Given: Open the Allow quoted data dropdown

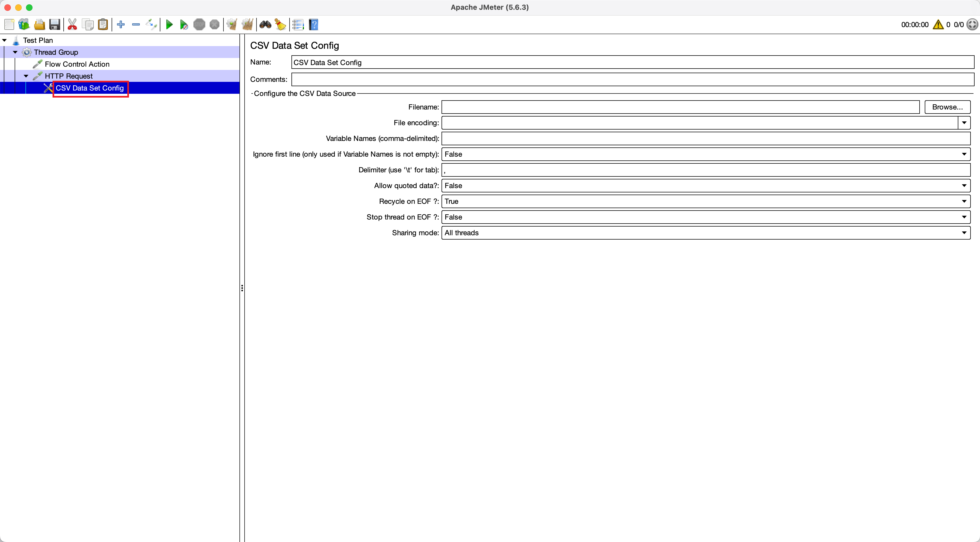Looking at the screenshot, I should 706,186.
